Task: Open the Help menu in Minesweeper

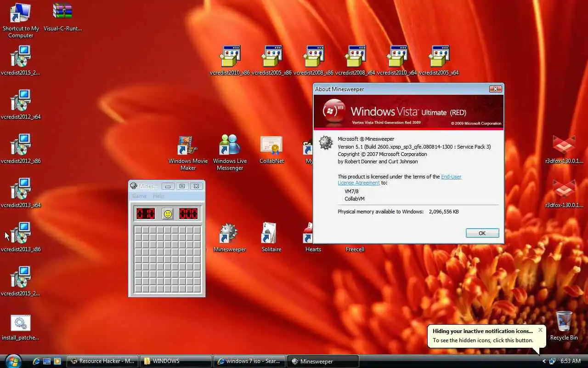Action: [158, 196]
